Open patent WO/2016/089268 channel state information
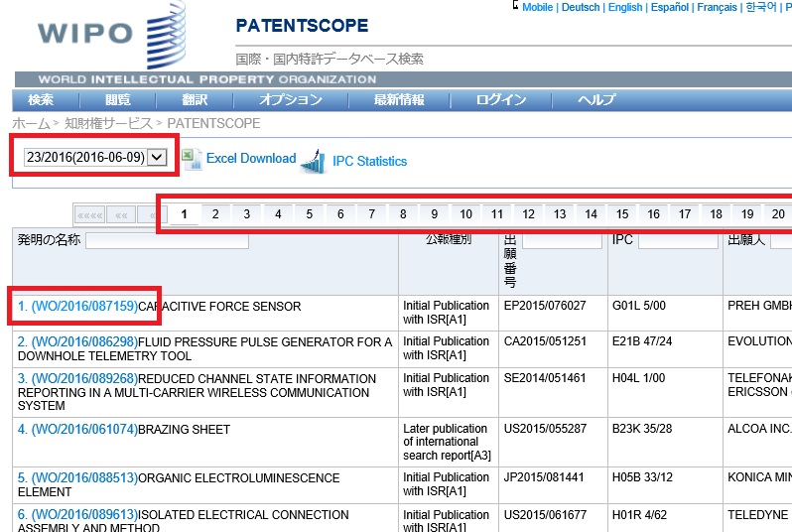 pyautogui.click(x=77, y=379)
